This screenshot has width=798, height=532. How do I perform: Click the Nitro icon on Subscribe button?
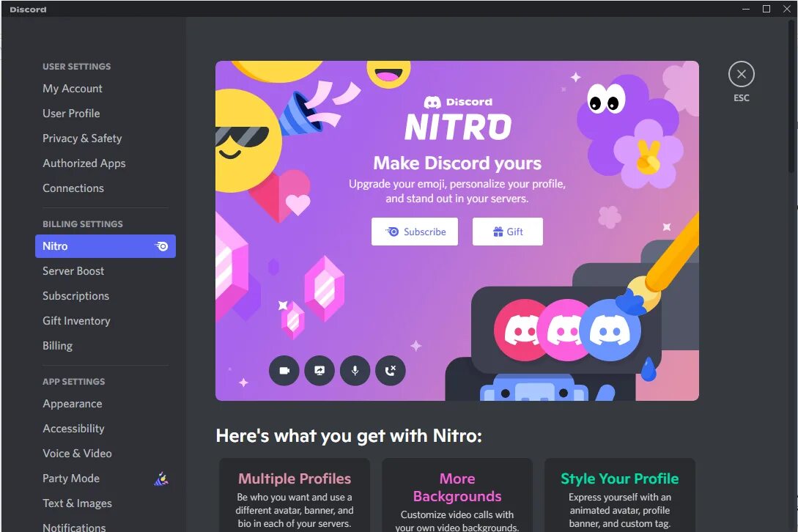click(x=392, y=232)
